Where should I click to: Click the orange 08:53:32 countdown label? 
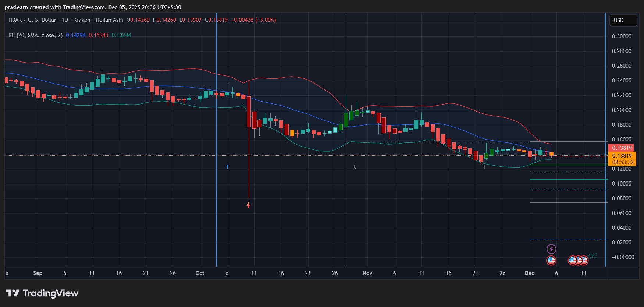click(x=622, y=162)
